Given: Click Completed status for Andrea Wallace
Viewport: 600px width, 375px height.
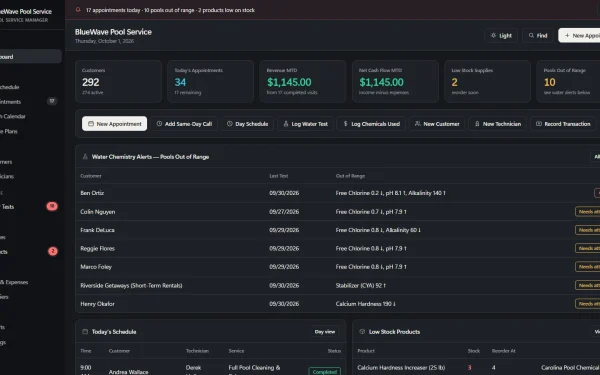Looking at the screenshot, I should (x=324, y=372).
